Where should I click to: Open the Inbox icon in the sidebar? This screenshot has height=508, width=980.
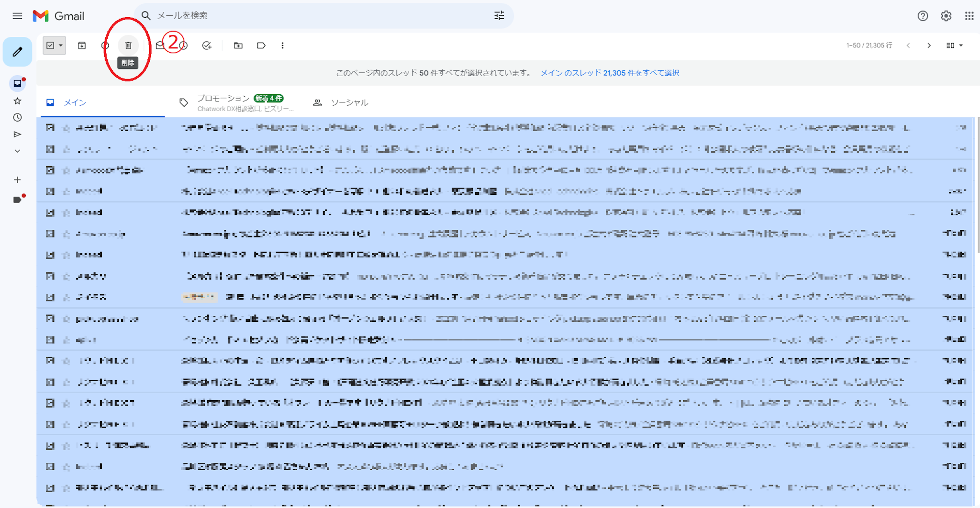pos(18,84)
